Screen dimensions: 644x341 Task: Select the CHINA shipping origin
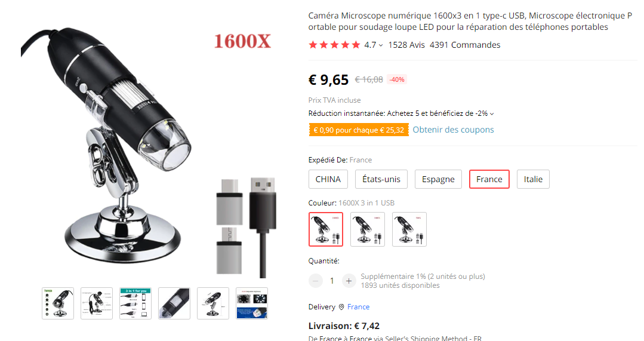point(328,179)
